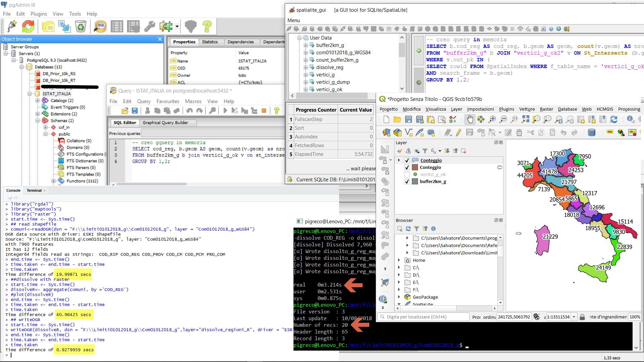The image size is (644, 362).
Task: Click the QGIS Save Project icon
Action: coord(408,119)
